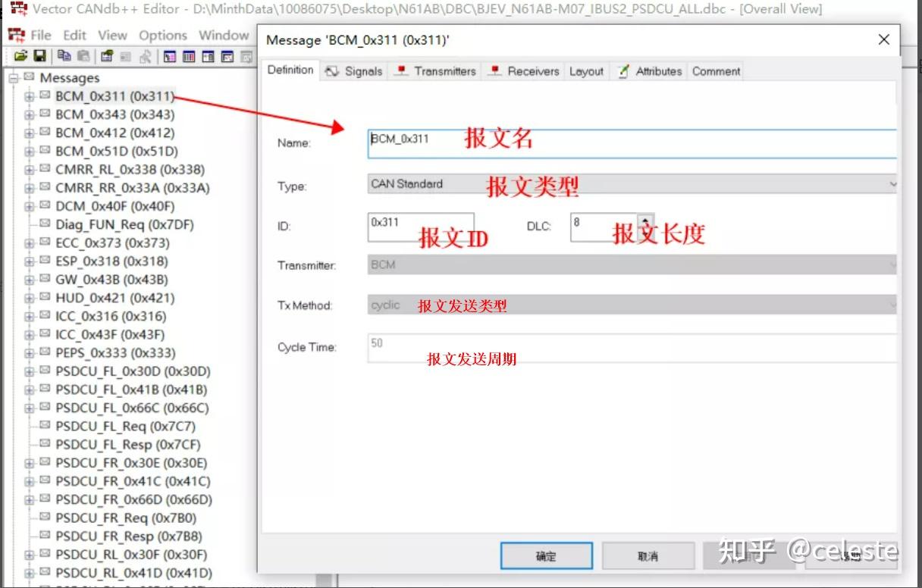Expand the BCM_0x343 message node

(x=30, y=114)
